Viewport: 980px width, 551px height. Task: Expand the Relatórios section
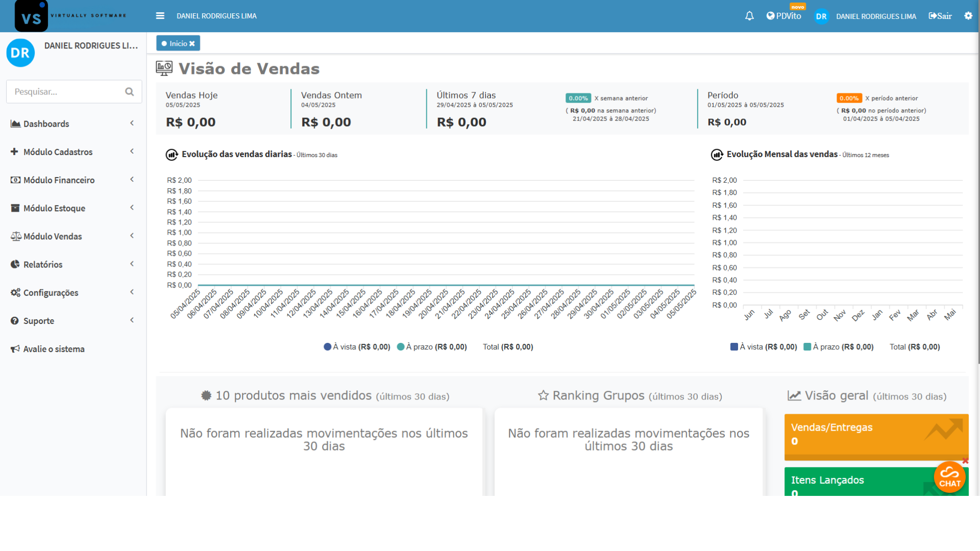click(43, 264)
